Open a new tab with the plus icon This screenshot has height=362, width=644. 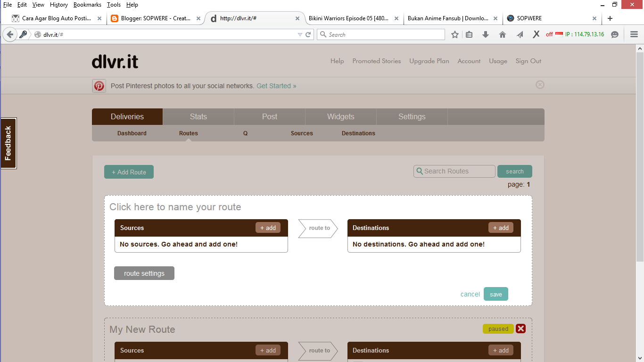pos(610,18)
